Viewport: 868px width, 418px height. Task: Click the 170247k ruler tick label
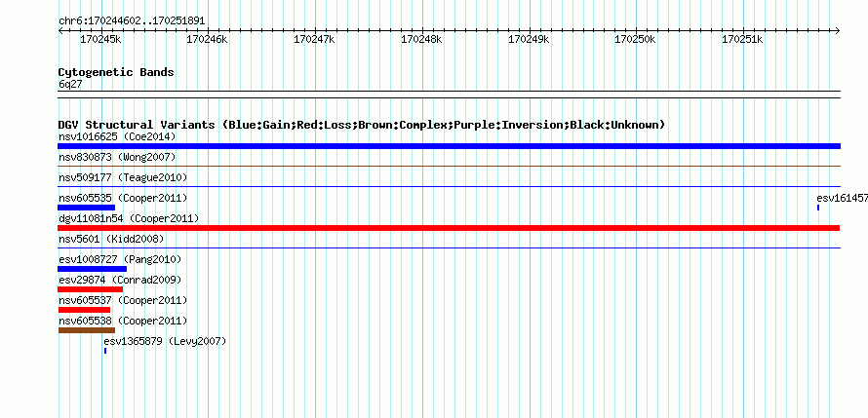(314, 39)
